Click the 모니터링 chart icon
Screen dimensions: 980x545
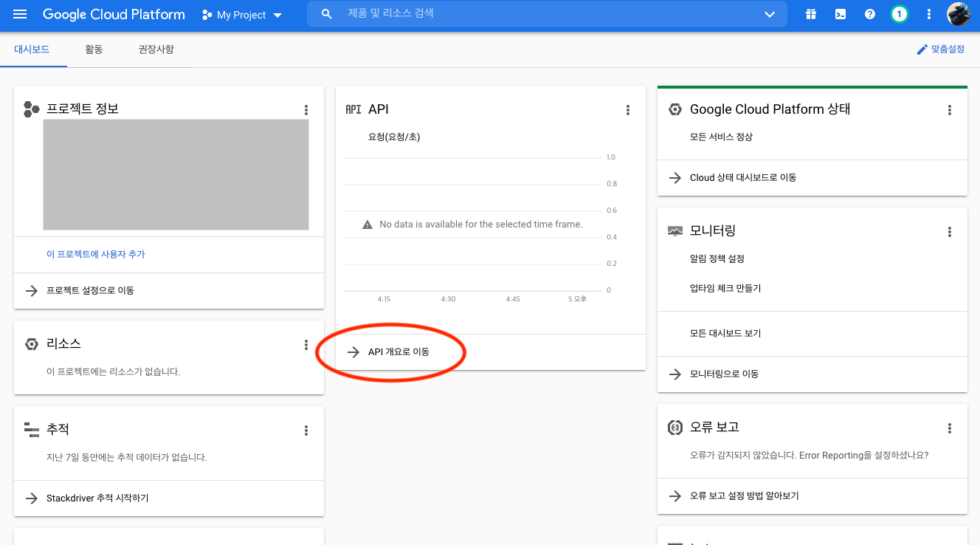coord(675,231)
